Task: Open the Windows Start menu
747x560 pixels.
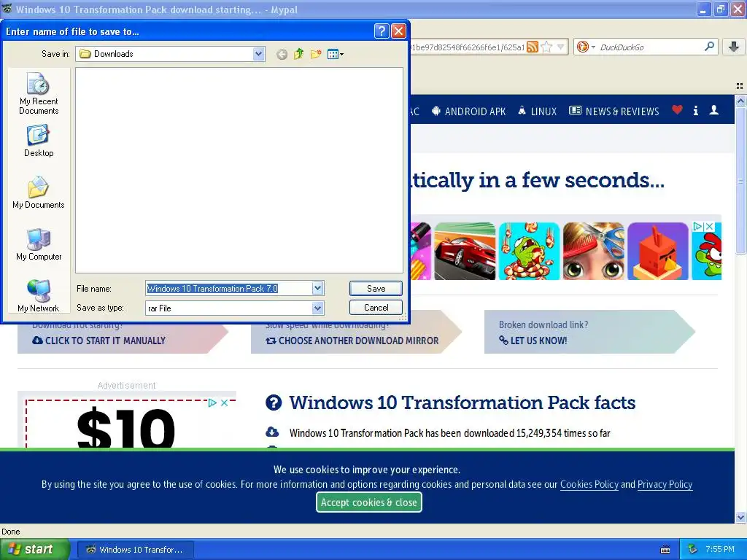Action: pos(34,549)
